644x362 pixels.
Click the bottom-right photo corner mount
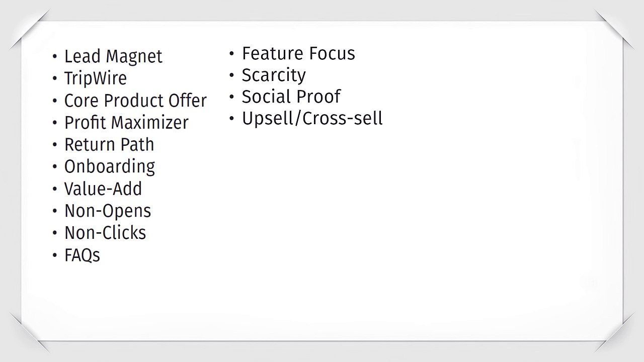coord(616,333)
